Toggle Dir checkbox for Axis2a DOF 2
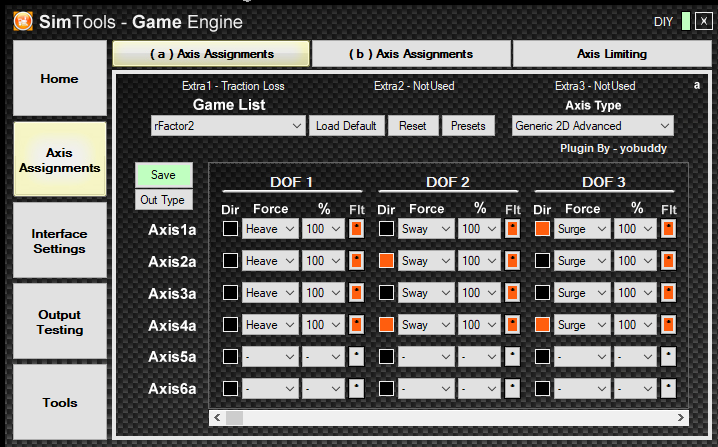Screen dimensions: 718x447 386,261
